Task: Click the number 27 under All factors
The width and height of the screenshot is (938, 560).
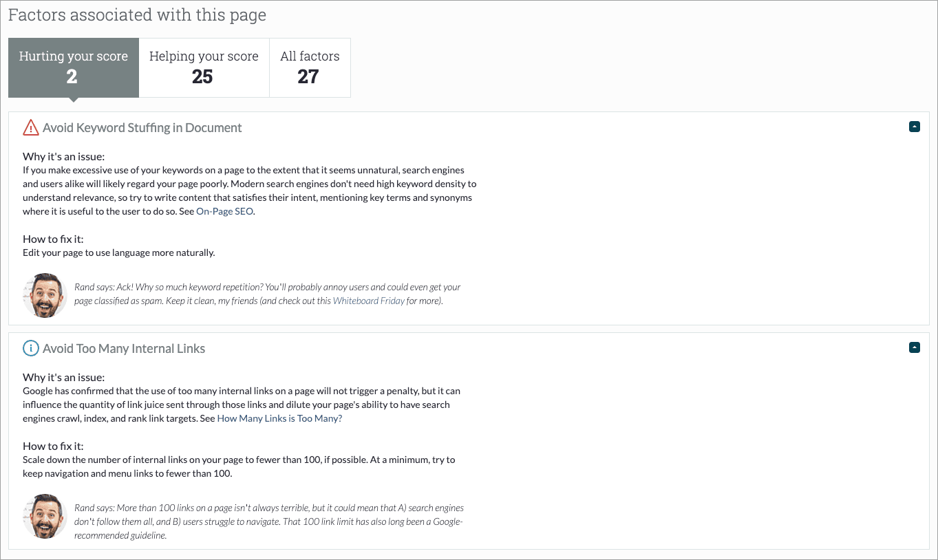Action: point(308,77)
